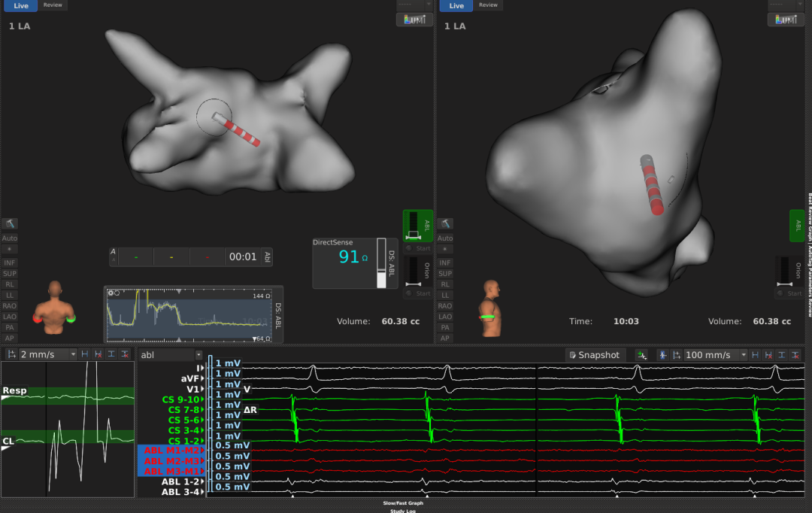The width and height of the screenshot is (812, 513).
Task: Click the ECG waveform icon left of 100 mm/s
Action: (662, 354)
